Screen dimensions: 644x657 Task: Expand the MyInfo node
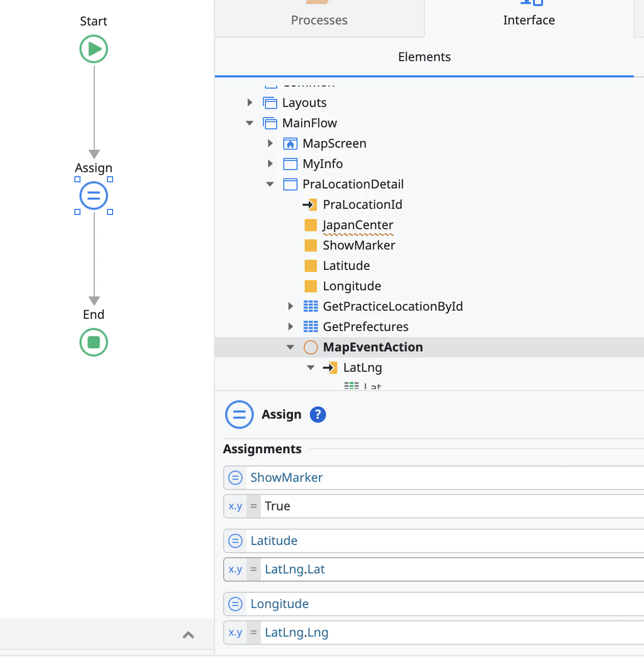tap(270, 163)
